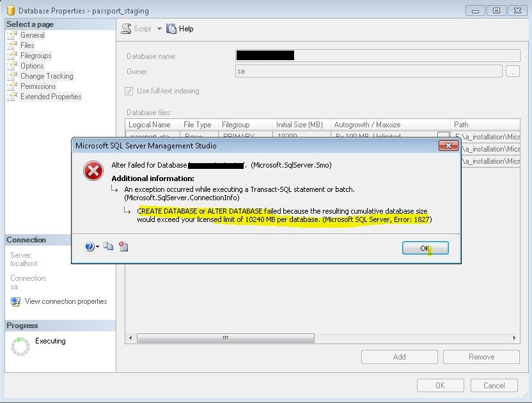Close the Management Studio error dialog
The height and width of the screenshot is (403, 532).
tap(448, 146)
